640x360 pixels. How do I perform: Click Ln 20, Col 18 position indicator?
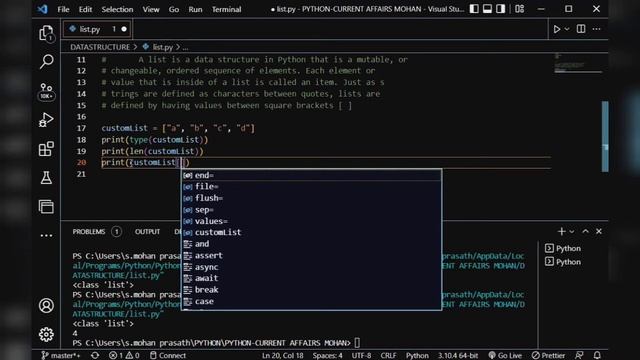[282, 355]
